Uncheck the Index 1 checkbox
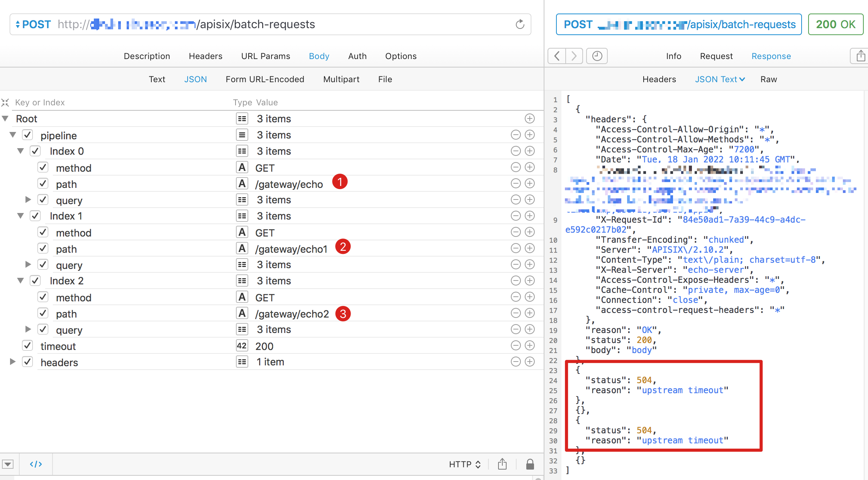 35,216
